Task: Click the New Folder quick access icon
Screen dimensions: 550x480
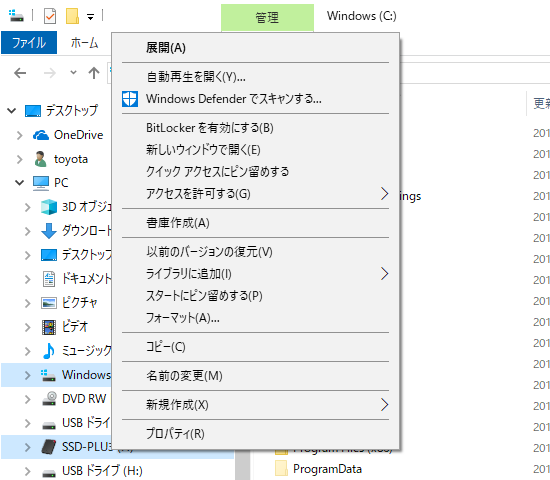Action: pyautogui.click(x=72, y=16)
